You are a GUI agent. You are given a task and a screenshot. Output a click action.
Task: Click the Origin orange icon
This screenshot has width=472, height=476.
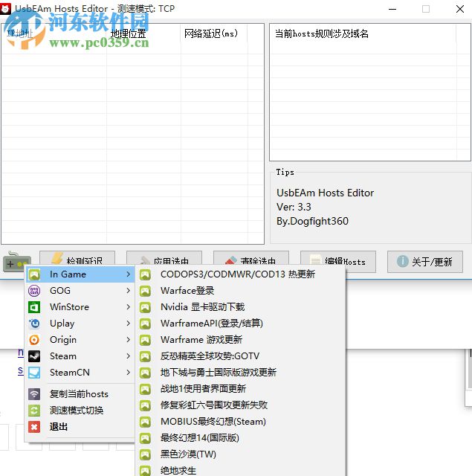pos(34,340)
